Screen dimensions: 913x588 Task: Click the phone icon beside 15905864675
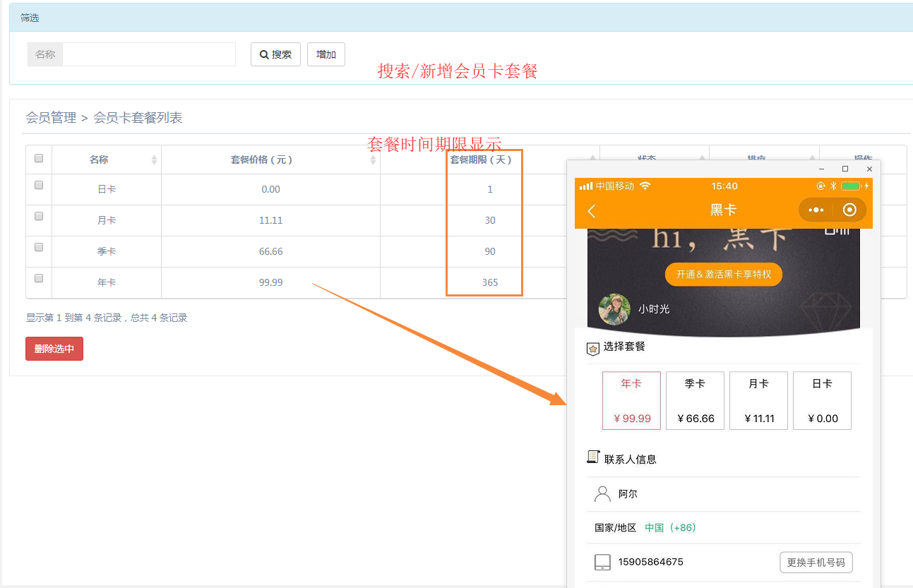(602, 563)
